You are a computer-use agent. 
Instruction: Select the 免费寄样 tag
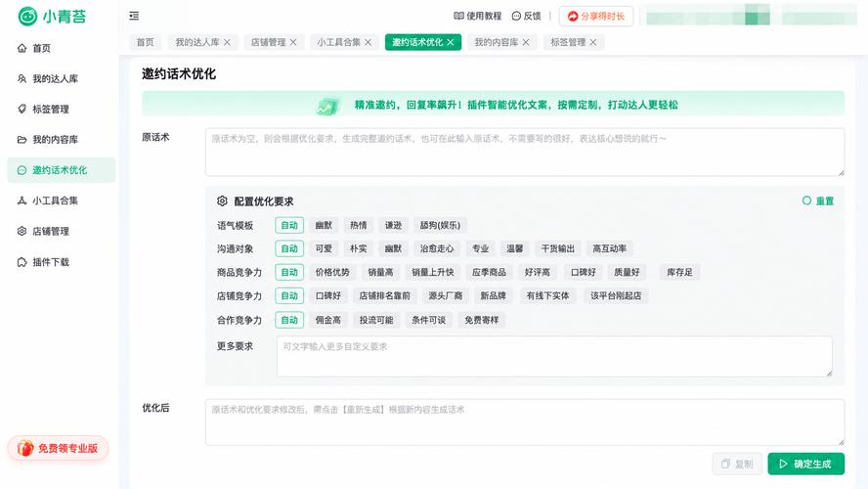[x=482, y=320]
